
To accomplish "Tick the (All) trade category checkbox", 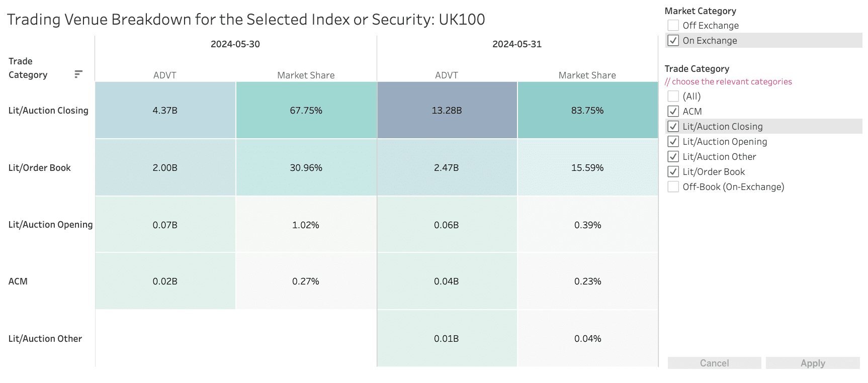I will (673, 96).
